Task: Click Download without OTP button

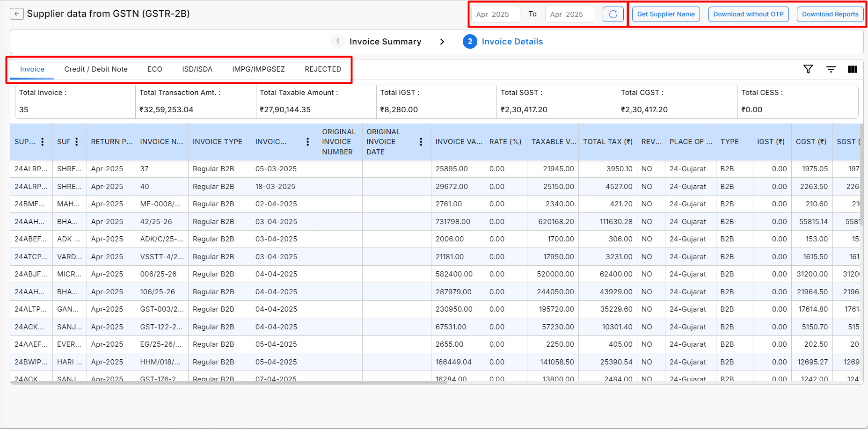Action: tap(748, 14)
